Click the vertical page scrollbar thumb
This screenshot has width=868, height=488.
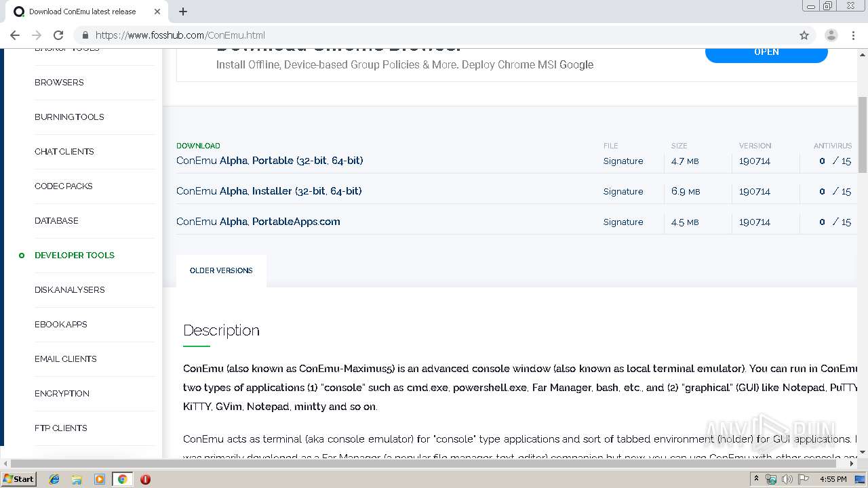pyautogui.click(x=863, y=135)
